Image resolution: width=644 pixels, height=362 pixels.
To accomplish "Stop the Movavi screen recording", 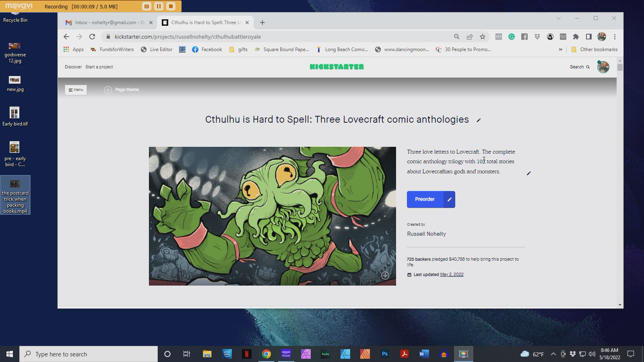I will (x=171, y=6).
